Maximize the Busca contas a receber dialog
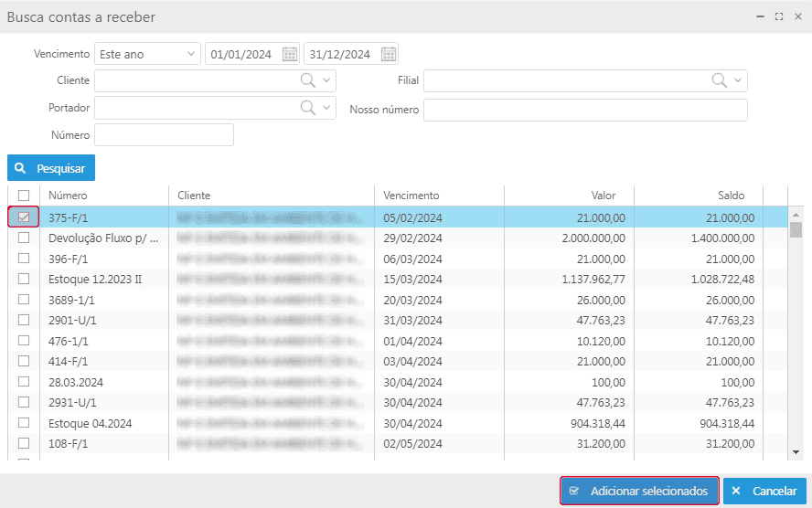 pyautogui.click(x=779, y=16)
